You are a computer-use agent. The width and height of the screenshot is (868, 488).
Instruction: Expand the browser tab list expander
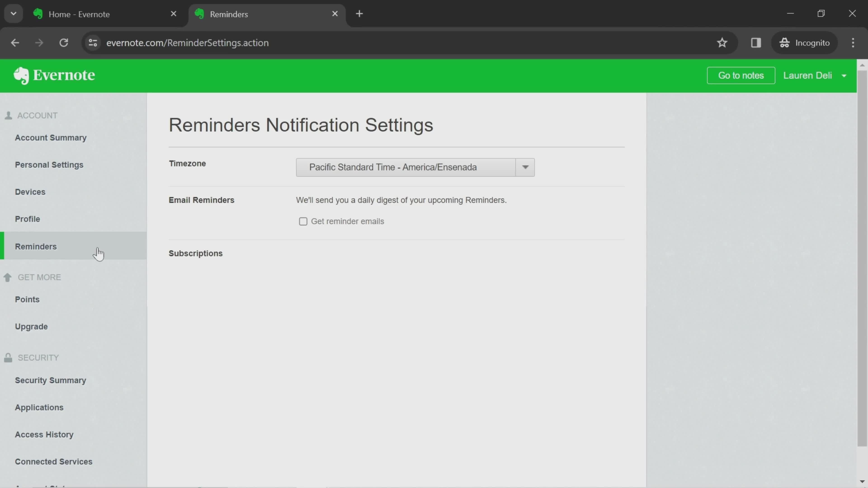coord(13,13)
